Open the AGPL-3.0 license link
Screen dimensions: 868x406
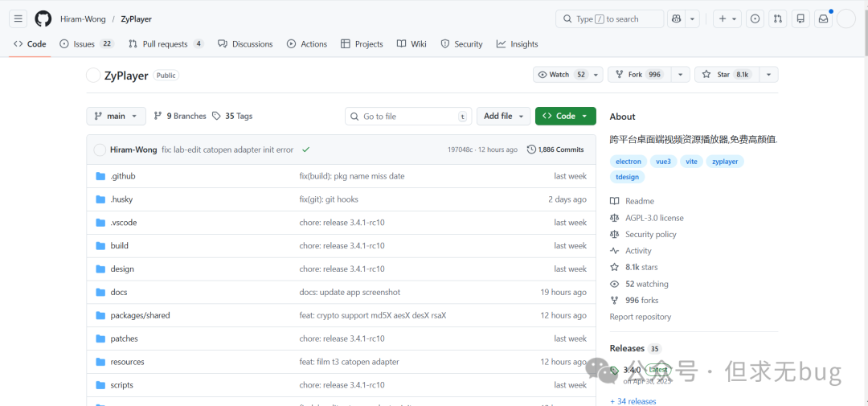pyautogui.click(x=653, y=218)
